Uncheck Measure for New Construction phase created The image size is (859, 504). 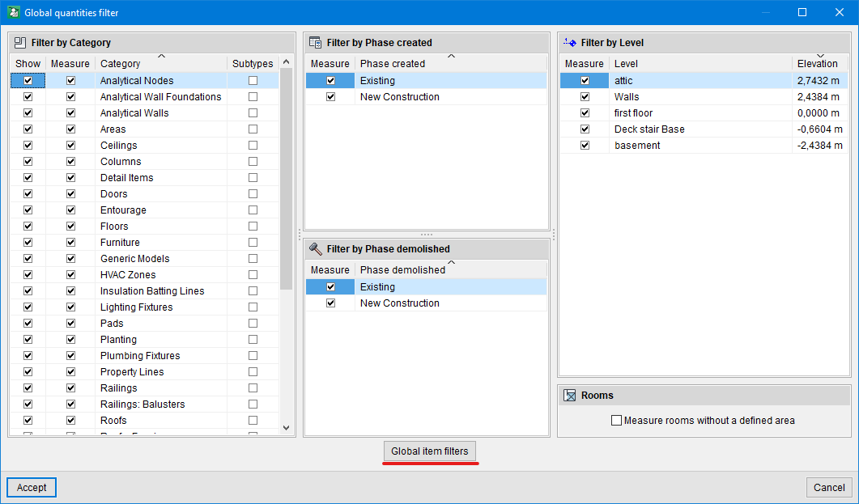coord(330,97)
